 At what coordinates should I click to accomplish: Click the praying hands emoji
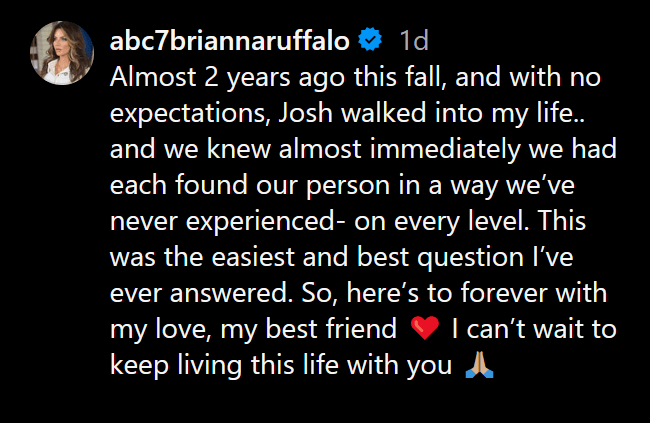pyautogui.click(x=479, y=364)
